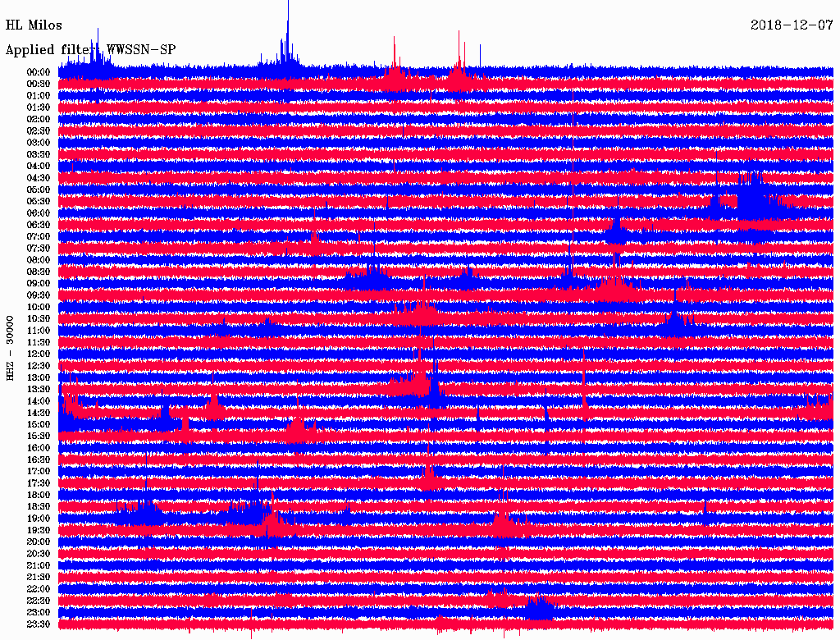Image resolution: width=840 pixels, height=640 pixels.
Task: Select the 23:00 time label
Action: point(39,613)
